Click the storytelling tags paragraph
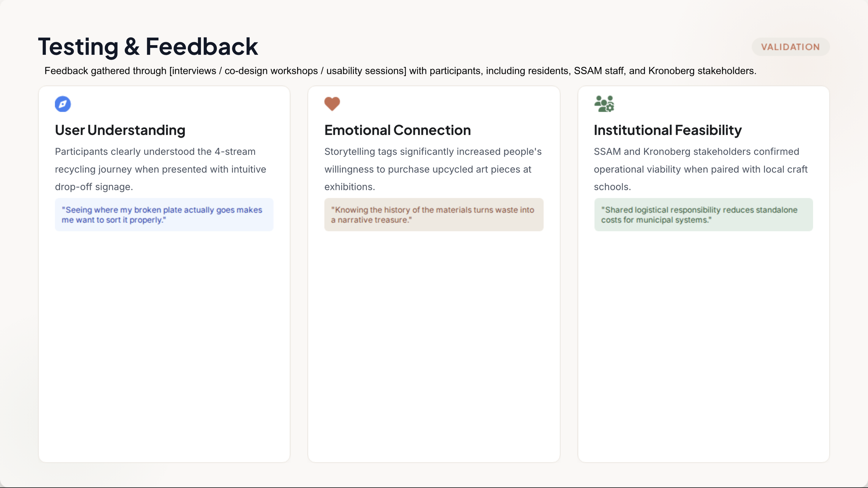The width and height of the screenshot is (868, 488). pyautogui.click(x=433, y=169)
